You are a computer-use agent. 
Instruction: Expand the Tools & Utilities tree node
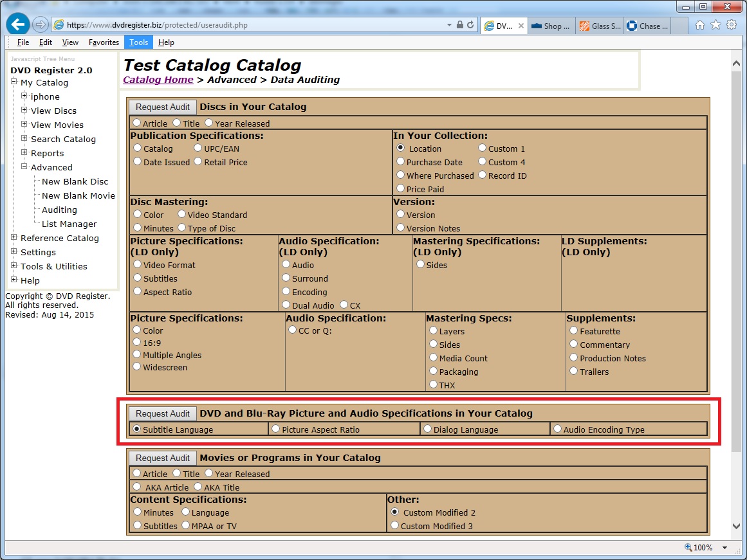14,266
